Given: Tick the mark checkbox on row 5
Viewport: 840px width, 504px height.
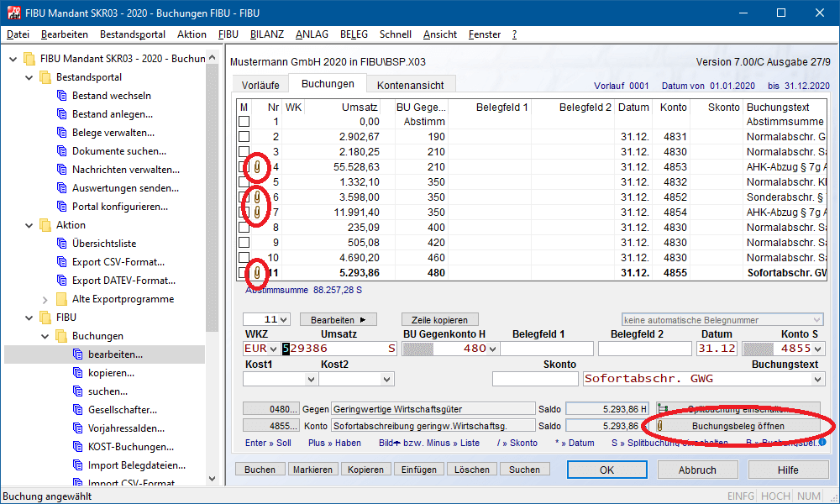Looking at the screenshot, I should (x=244, y=182).
